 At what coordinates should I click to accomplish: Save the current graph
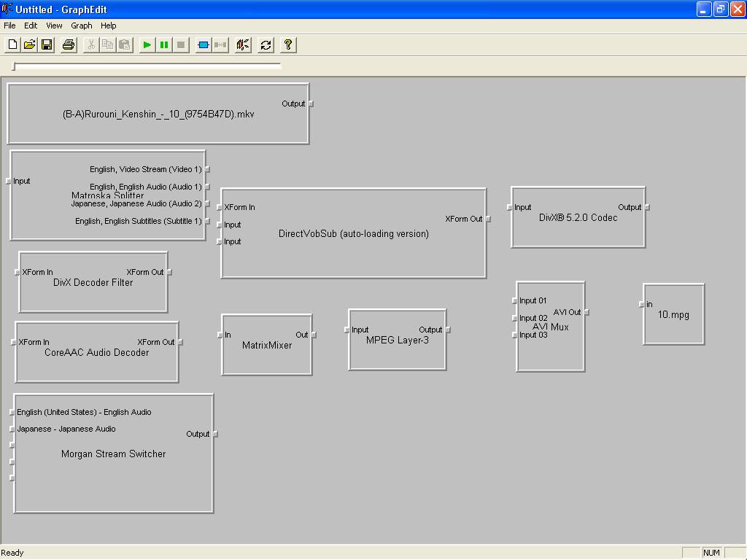[x=47, y=44]
